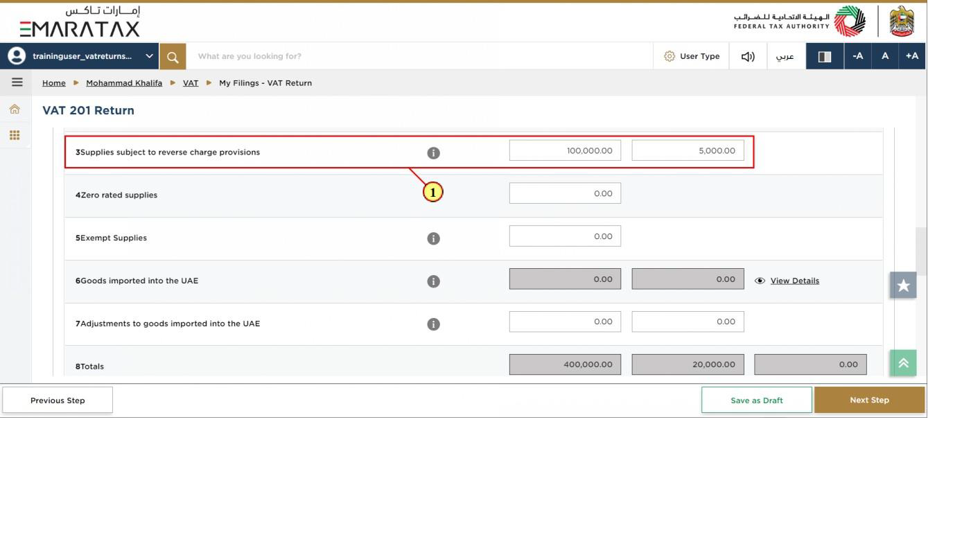Screen dimensions: 980x555
Task: Open Home breadcrumb link
Action: tap(54, 82)
